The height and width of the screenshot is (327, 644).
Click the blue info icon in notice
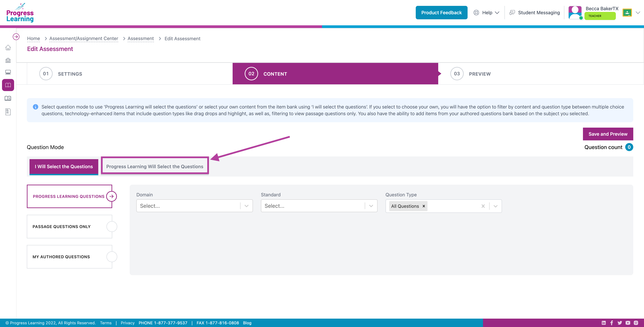(x=36, y=107)
